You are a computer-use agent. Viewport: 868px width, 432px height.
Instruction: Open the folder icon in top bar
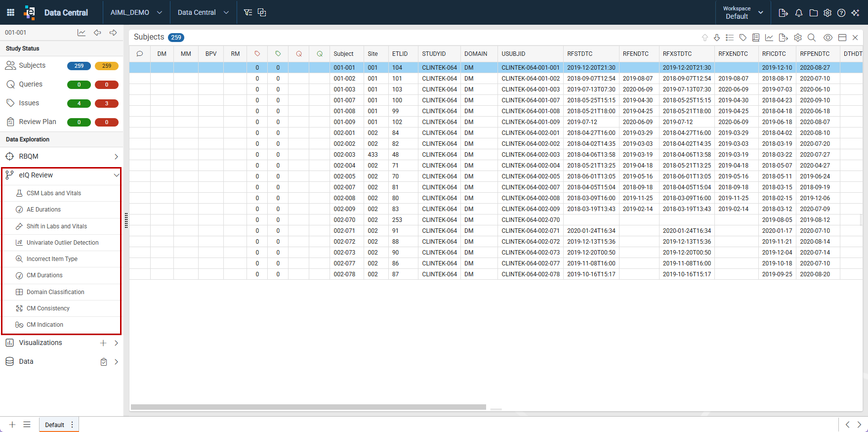(813, 13)
